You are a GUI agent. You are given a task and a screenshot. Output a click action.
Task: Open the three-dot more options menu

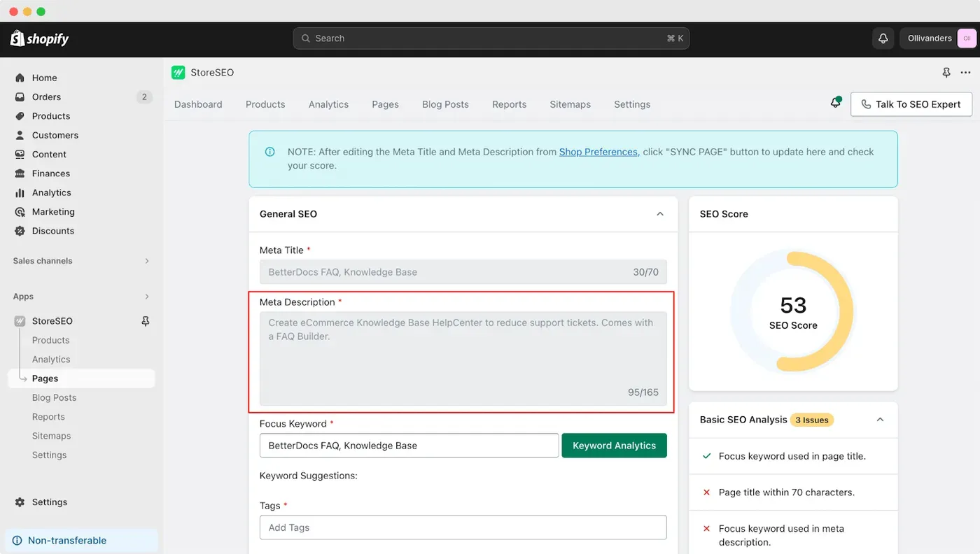click(966, 73)
